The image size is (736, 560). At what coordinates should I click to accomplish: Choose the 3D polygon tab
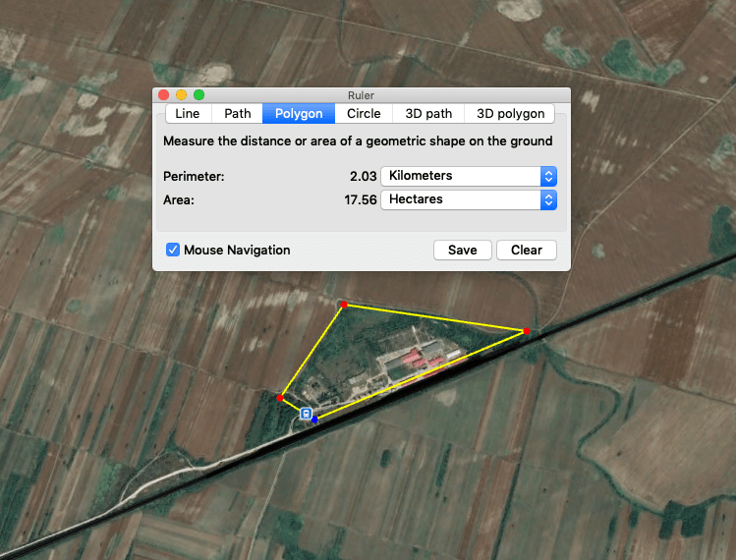point(510,114)
